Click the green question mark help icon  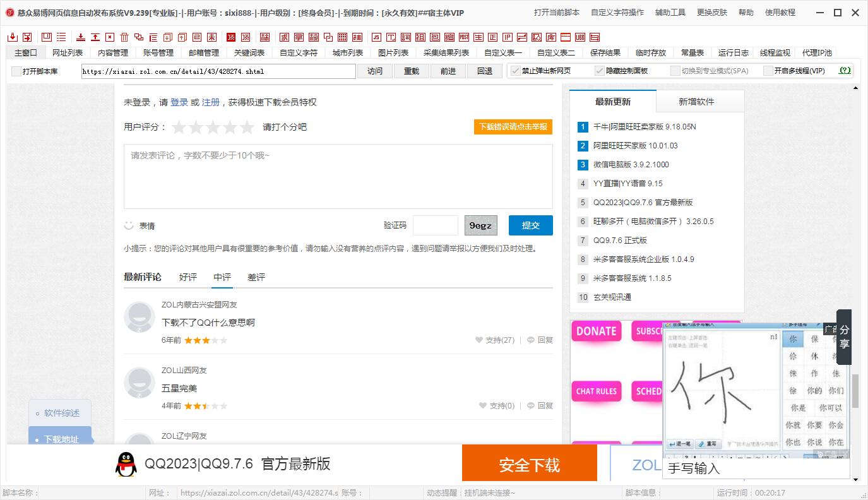point(845,71)
